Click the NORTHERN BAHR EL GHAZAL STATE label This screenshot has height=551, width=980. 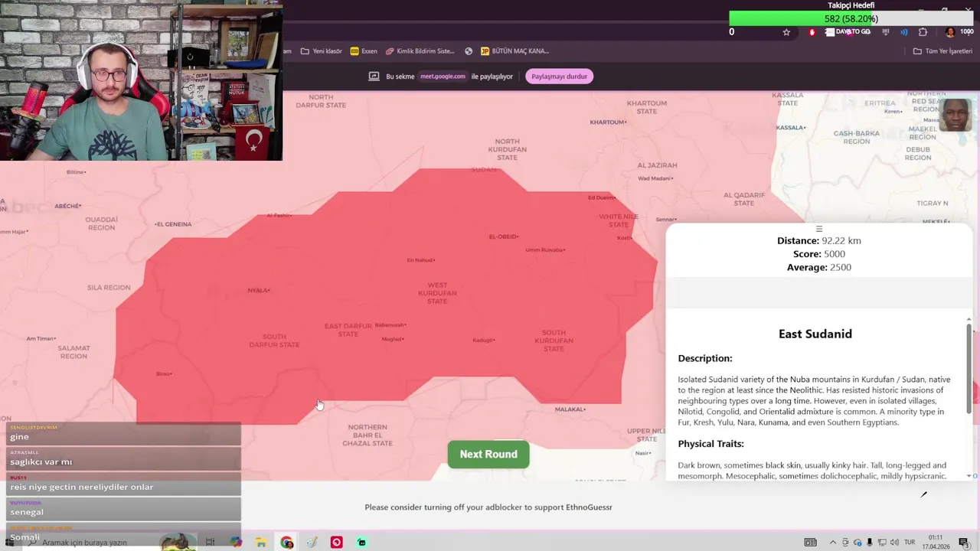pos(367,435)
